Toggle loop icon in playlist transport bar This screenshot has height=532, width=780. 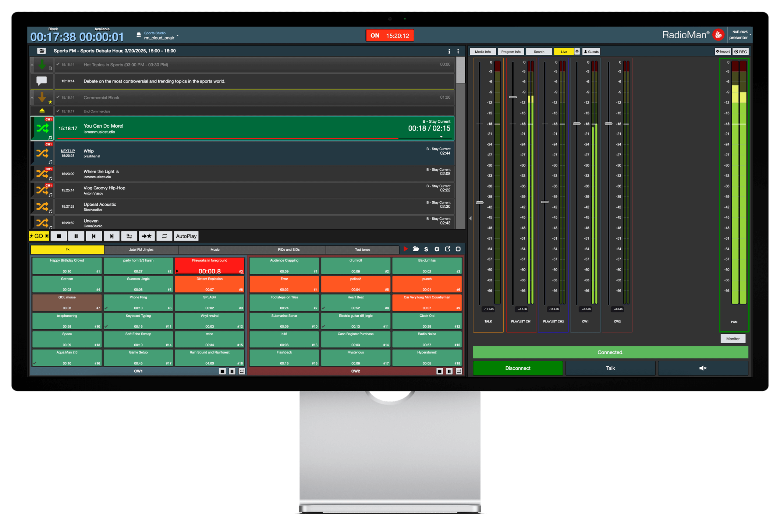point(165,236)
